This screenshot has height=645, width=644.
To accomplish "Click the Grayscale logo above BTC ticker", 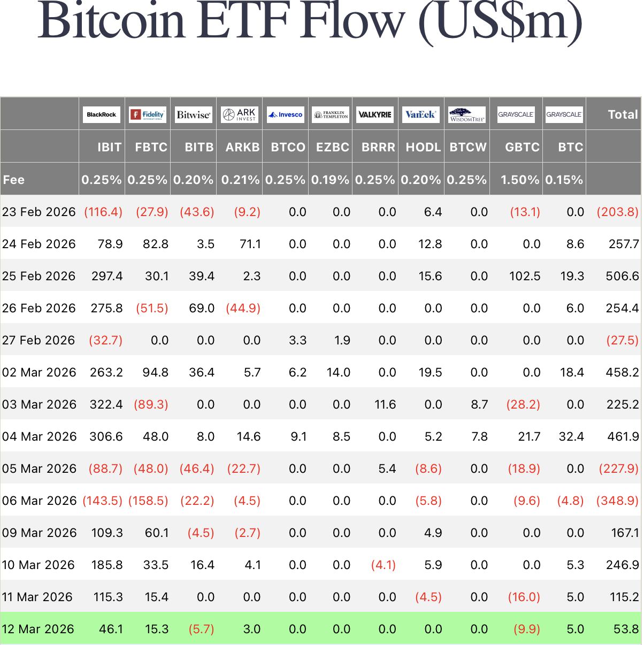I will coord(564,114).
